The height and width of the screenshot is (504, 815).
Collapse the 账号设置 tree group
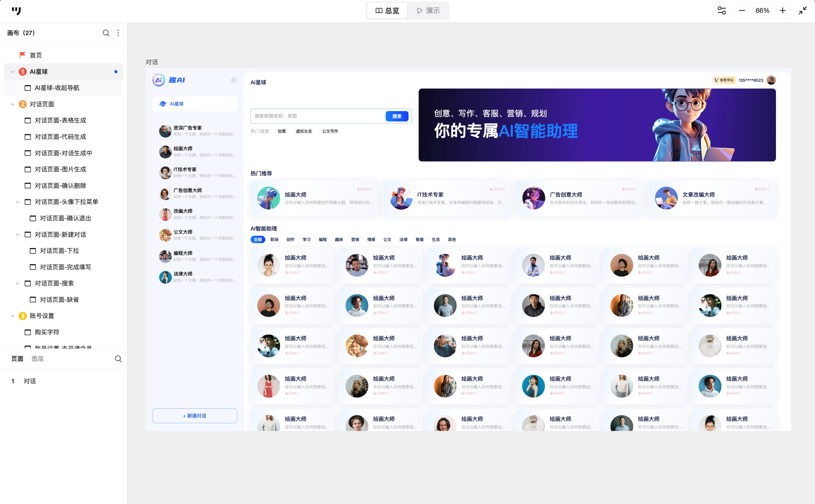[12, 316]
